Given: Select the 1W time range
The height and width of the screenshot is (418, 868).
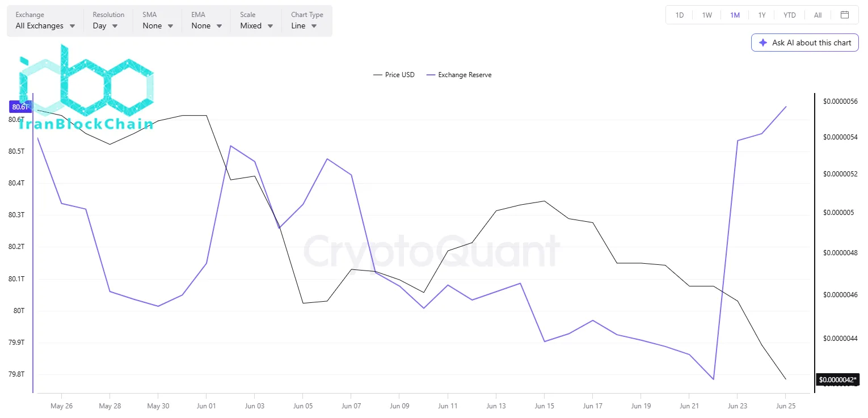Looking at the screenshot, I should (x=707, y=15).
